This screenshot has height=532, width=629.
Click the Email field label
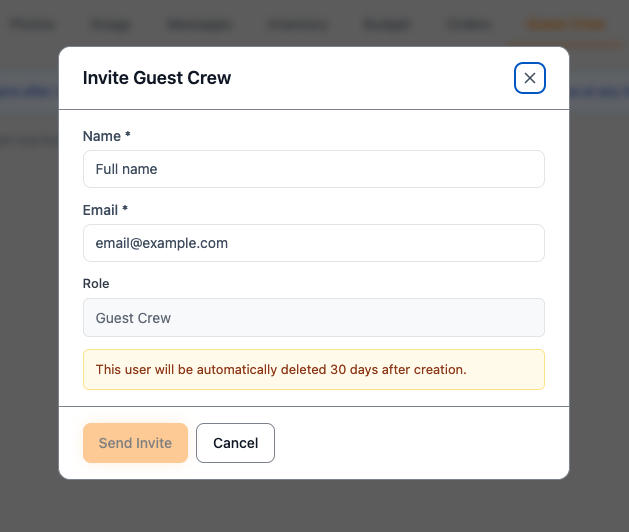tap(100, 210)
